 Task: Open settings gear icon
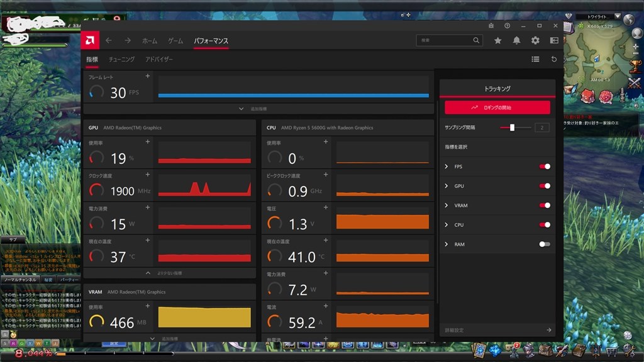535,40
